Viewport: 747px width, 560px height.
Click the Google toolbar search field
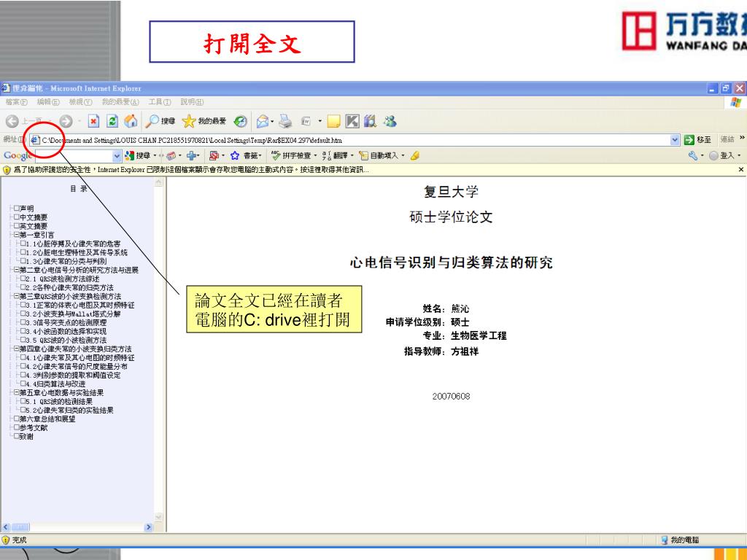74,156
